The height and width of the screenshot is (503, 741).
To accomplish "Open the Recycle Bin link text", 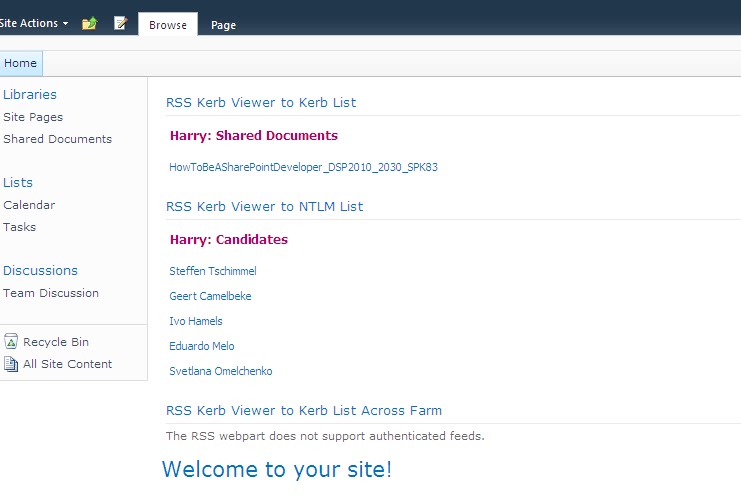I will (56, 342).
